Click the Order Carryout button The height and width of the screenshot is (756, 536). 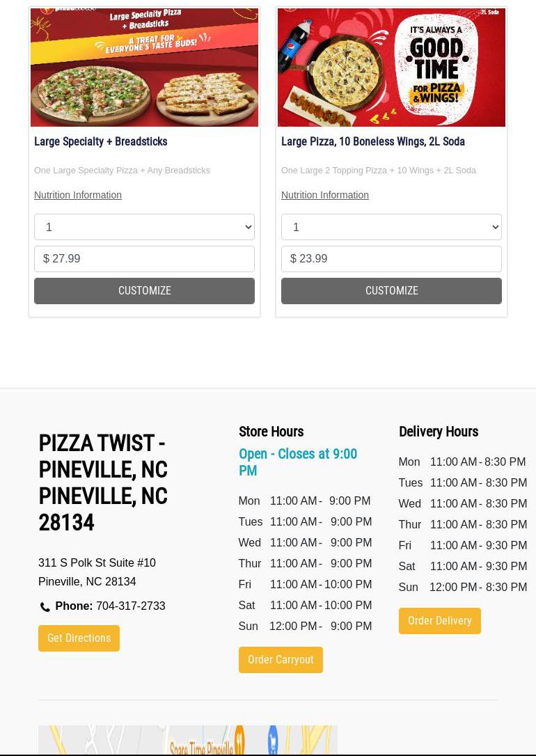[x=281, y=660]
